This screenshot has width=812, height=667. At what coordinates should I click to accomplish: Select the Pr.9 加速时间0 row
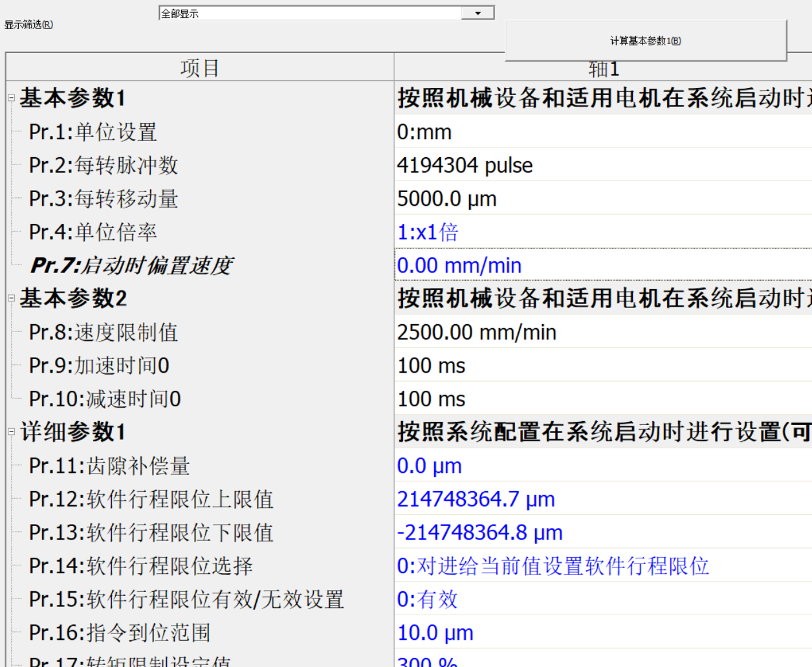point(99,366)
